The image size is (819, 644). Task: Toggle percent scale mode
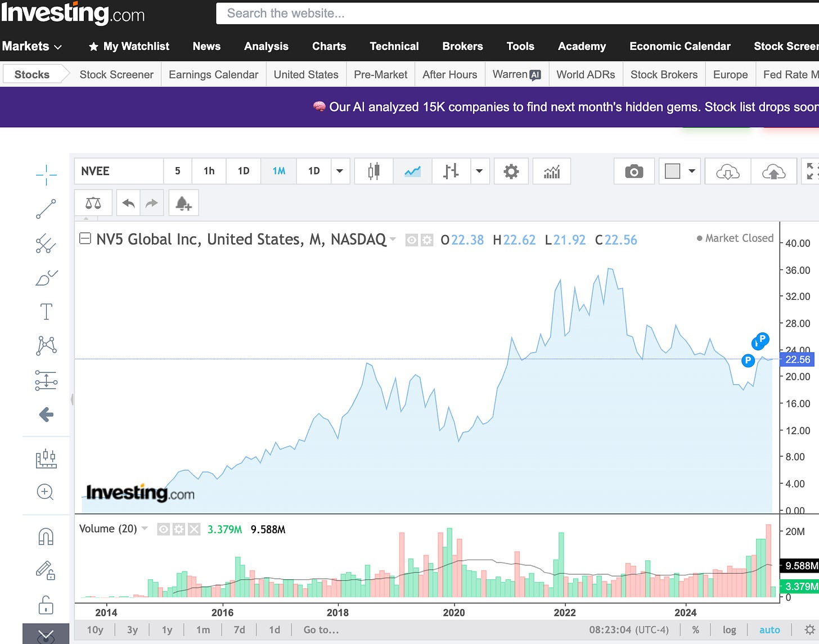[x=696, y=629]
